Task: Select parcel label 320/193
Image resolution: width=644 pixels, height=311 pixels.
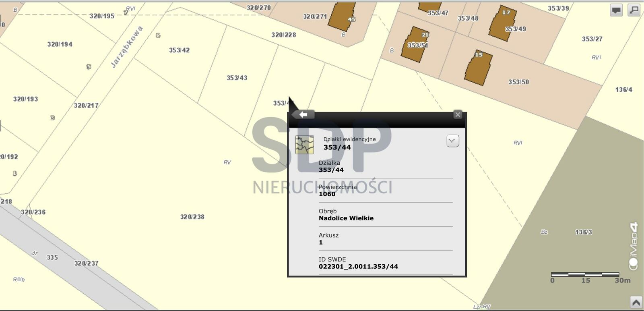Action: click(x=25, y=99)
